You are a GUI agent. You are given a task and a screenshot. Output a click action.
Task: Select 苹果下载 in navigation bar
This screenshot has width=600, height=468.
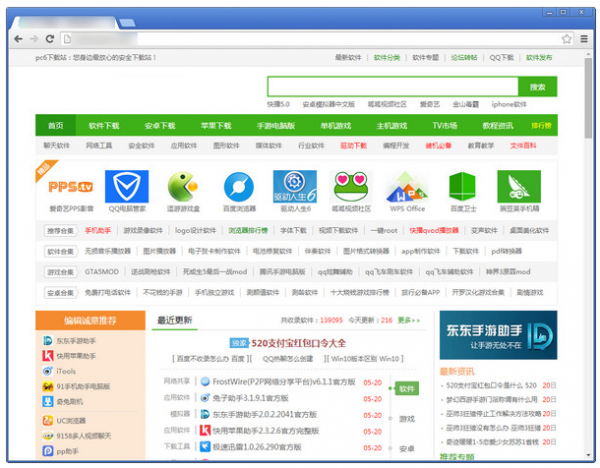pos(216,126)
